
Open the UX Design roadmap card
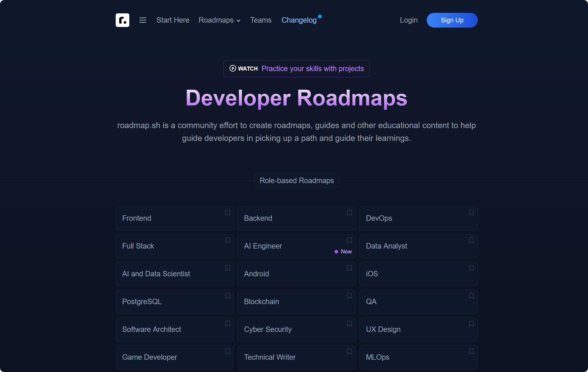coord(418,329)
